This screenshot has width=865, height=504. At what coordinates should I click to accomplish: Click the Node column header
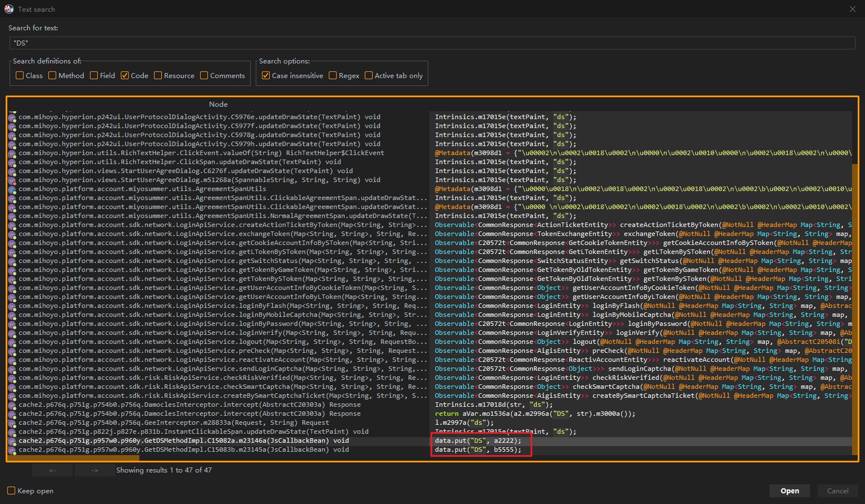218,104
